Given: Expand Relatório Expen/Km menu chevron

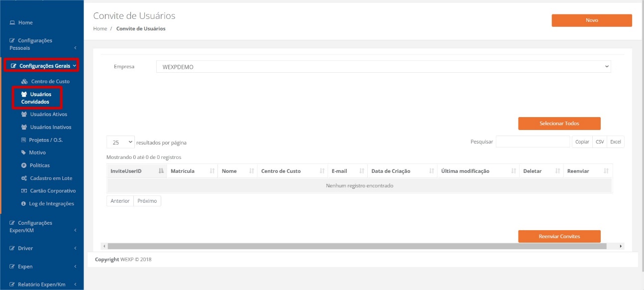Looking at the screenshot, I should (75, 285).
